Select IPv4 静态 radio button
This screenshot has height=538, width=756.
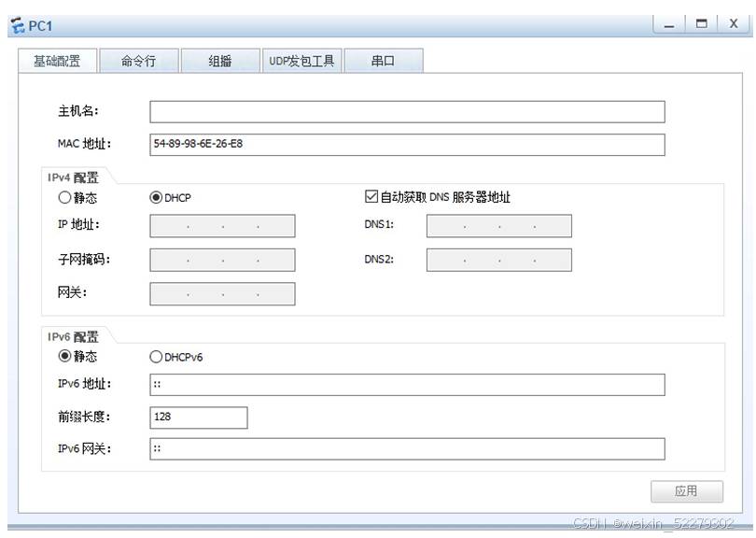coord(64,197)
